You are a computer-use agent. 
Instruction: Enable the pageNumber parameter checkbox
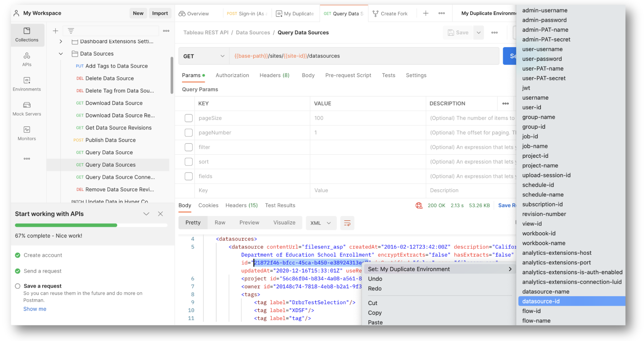[x=189, y=133]
